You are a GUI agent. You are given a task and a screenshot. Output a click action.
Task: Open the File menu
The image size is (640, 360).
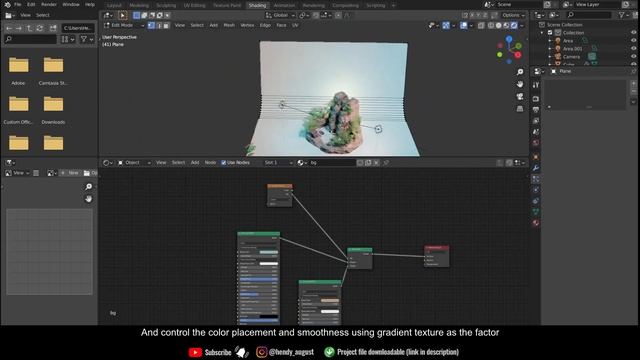pyautogui.click(x=18, y=4)
